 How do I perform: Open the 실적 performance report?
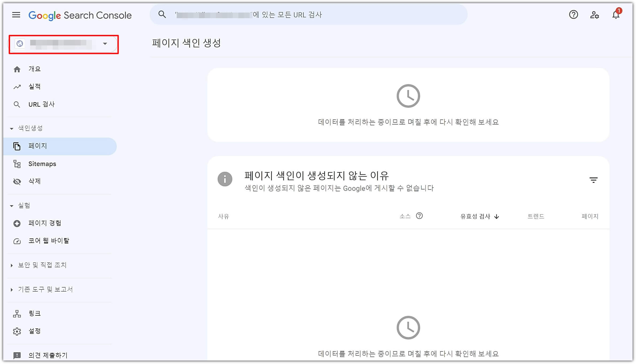34,87
